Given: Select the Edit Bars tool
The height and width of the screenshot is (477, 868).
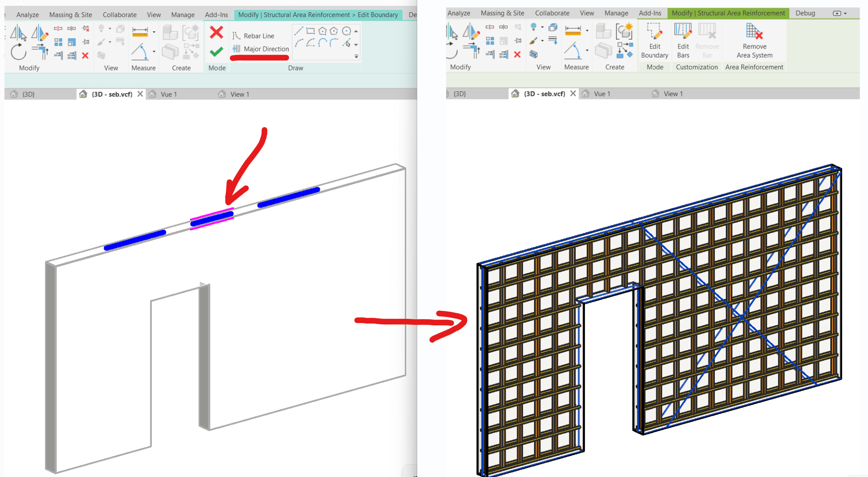Looking at the screenshot, I should [683, 41].
